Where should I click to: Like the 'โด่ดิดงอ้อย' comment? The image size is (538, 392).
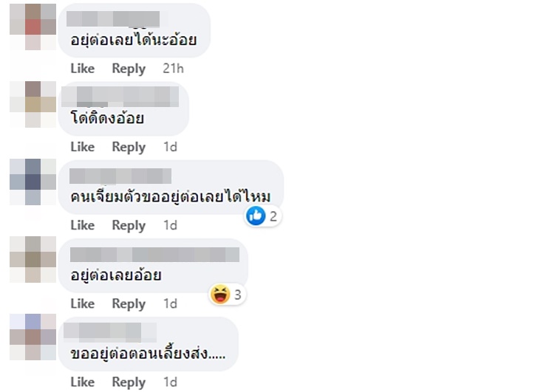[x=82, y=147]
